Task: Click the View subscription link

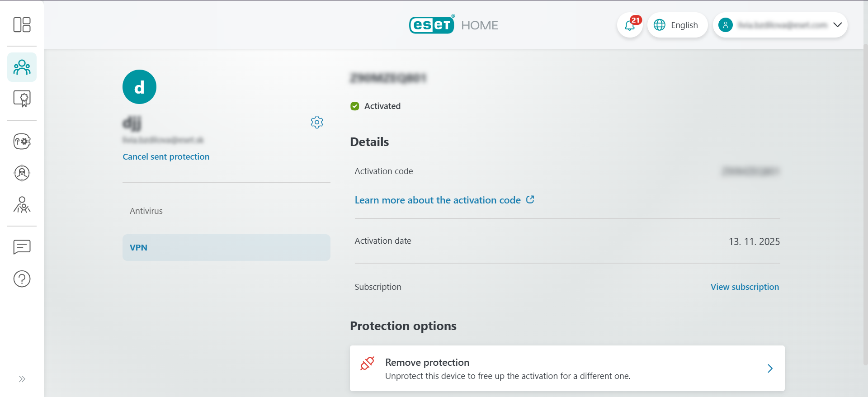Action: [x=744, y=287]
